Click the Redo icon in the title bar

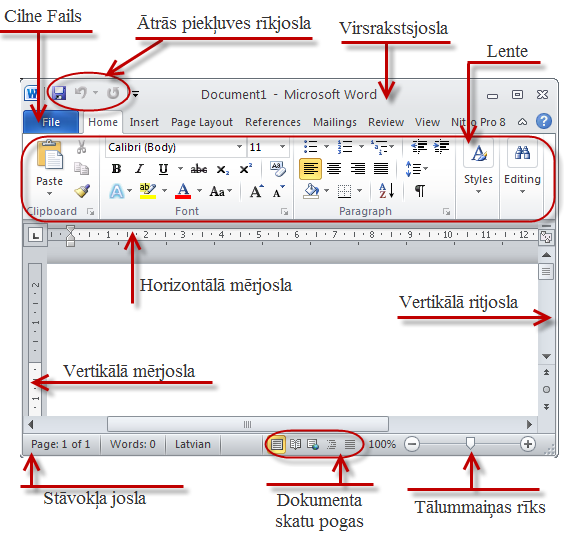113,93
